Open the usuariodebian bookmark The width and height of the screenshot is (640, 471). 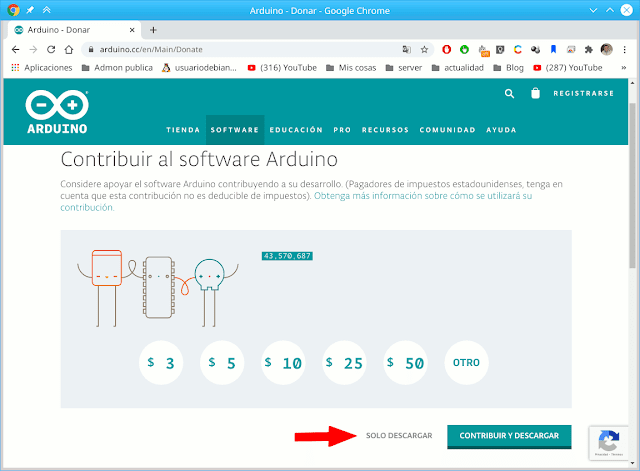(199, 68)
